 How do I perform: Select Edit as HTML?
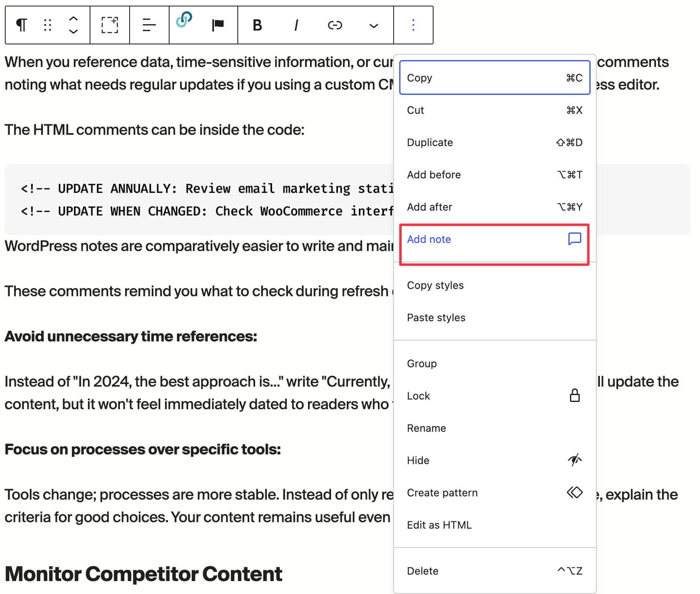tap(439, 525)
